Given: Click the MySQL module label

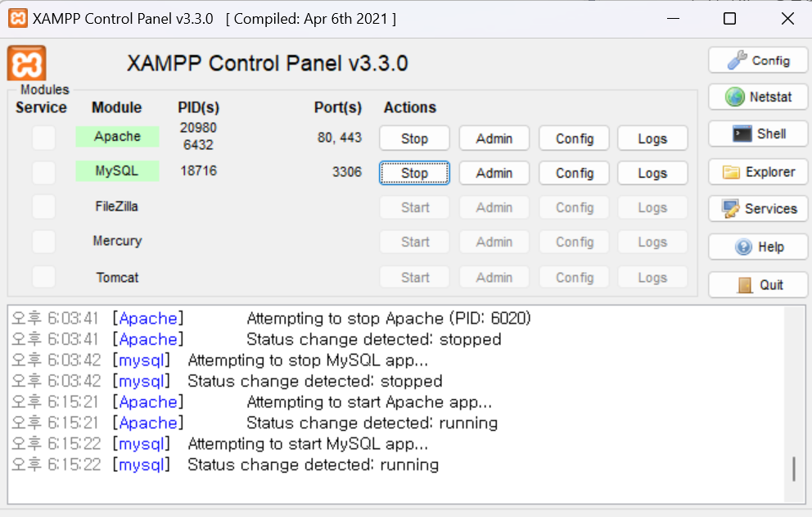Looking at the screenshot, I should pyautogui.click(x=117, y=170).
